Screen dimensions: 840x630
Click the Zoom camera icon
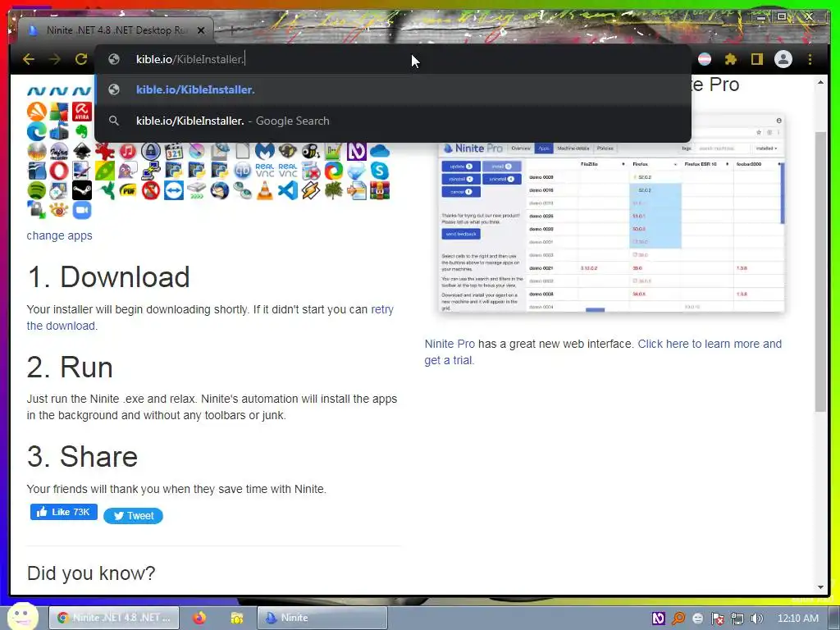82,210
